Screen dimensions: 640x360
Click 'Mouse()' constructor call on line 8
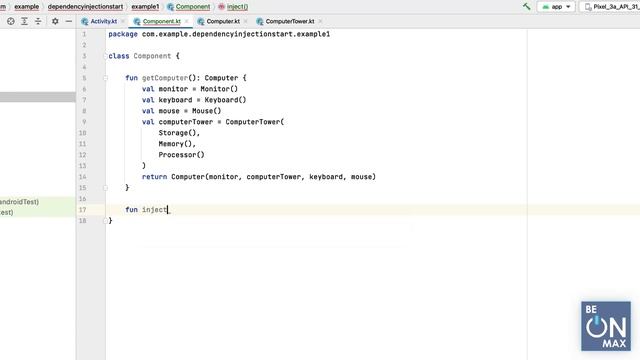[x=207, y=111]
